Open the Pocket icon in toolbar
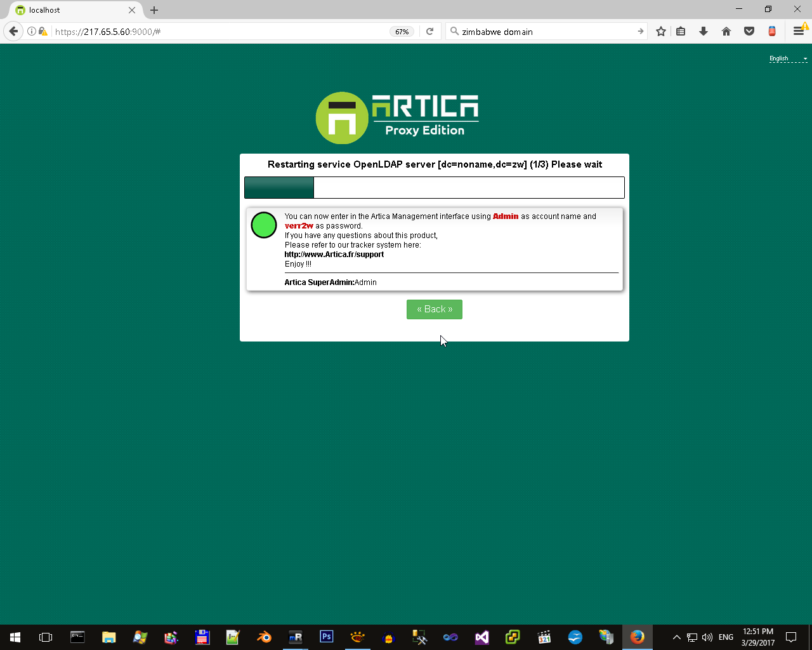This screenshot has width=812, height=650. tap(749, 31)
